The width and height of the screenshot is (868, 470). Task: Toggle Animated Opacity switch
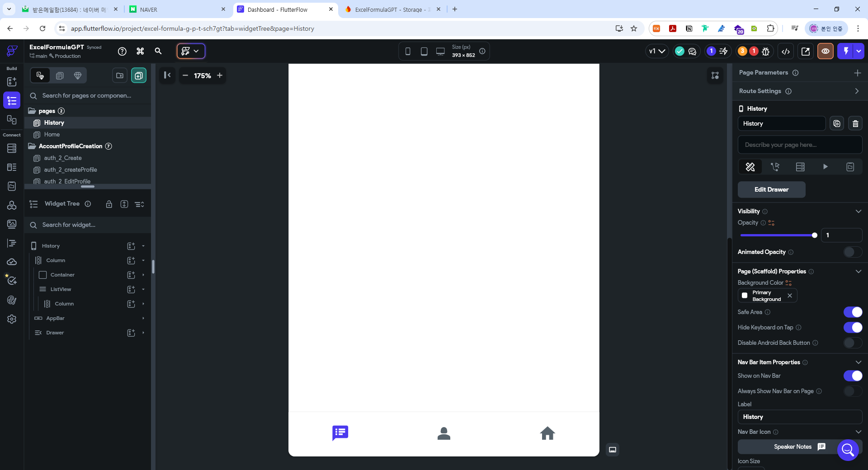(853, 252)
